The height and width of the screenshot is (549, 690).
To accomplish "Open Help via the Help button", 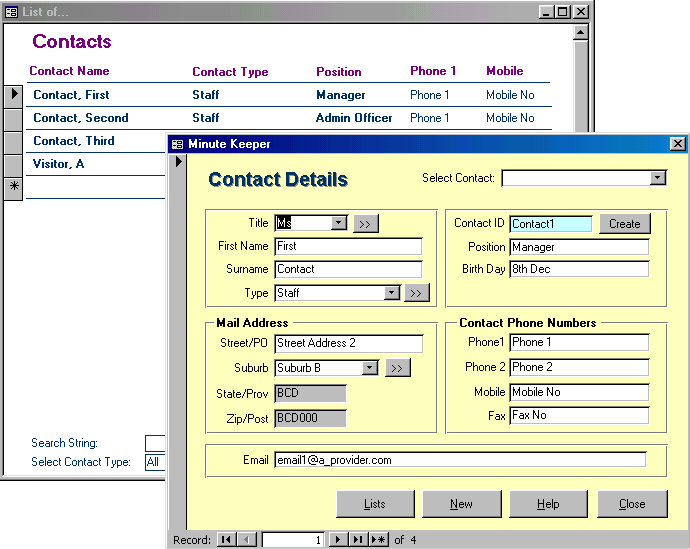I will [547, 504].
